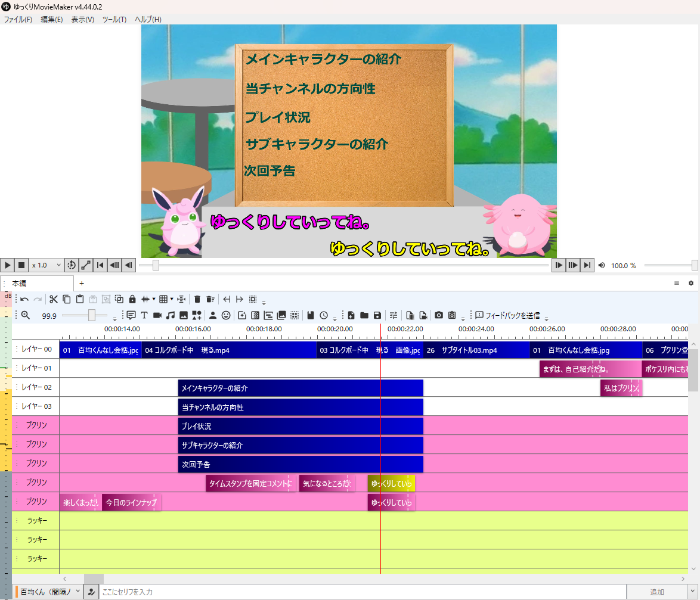Click the copy icon in the timeline toolbar
The image size is (700, 600).
[x=67, y=299]
